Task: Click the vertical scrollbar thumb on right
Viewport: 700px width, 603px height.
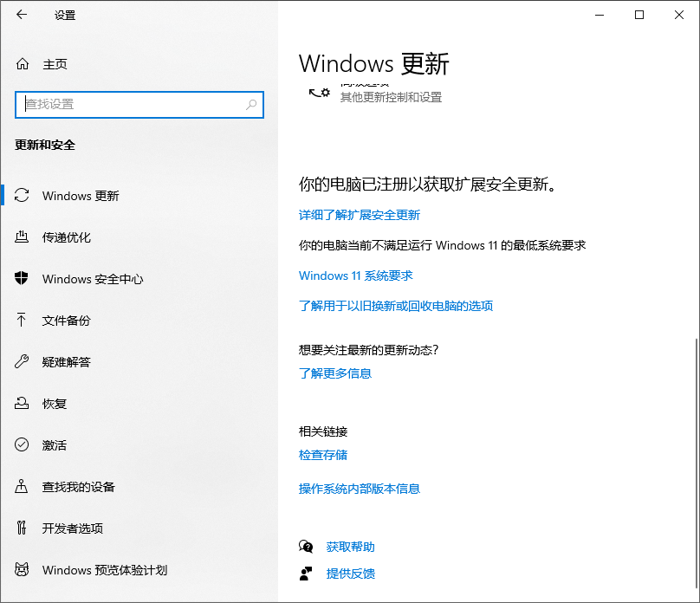Action: click(x=697, y=462)
